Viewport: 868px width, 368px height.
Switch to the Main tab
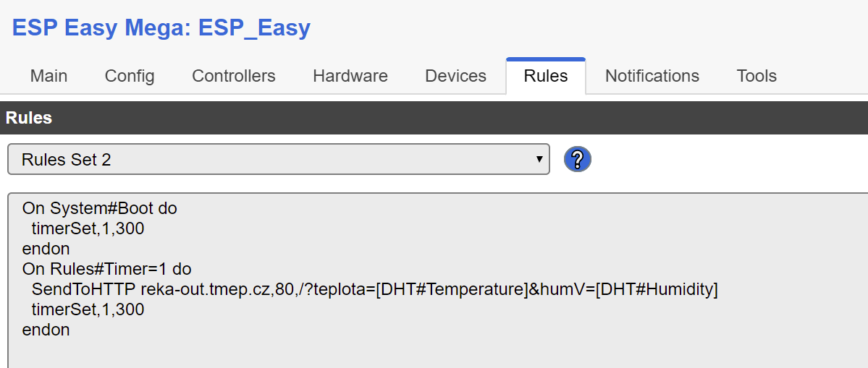49,76
